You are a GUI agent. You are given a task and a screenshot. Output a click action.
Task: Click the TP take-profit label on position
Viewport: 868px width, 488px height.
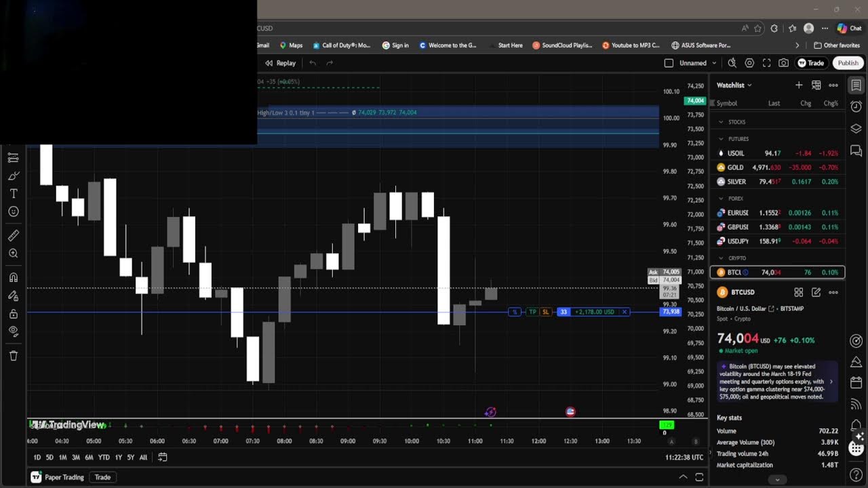pos(532,312)
